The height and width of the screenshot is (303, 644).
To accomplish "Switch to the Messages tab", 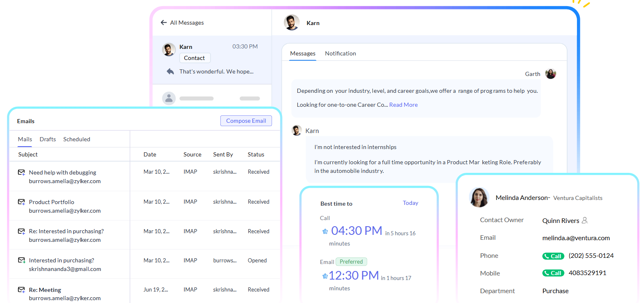I will 303,53.
